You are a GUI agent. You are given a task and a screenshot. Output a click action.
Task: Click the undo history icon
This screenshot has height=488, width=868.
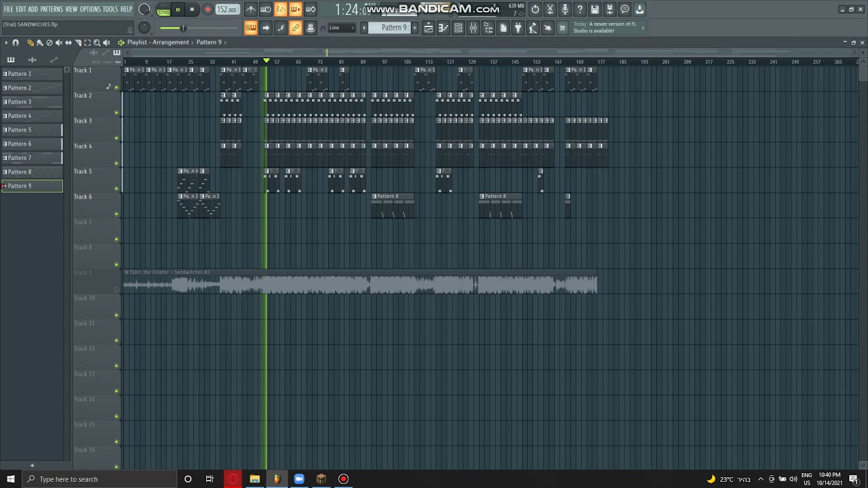click(x=535, y=9)
